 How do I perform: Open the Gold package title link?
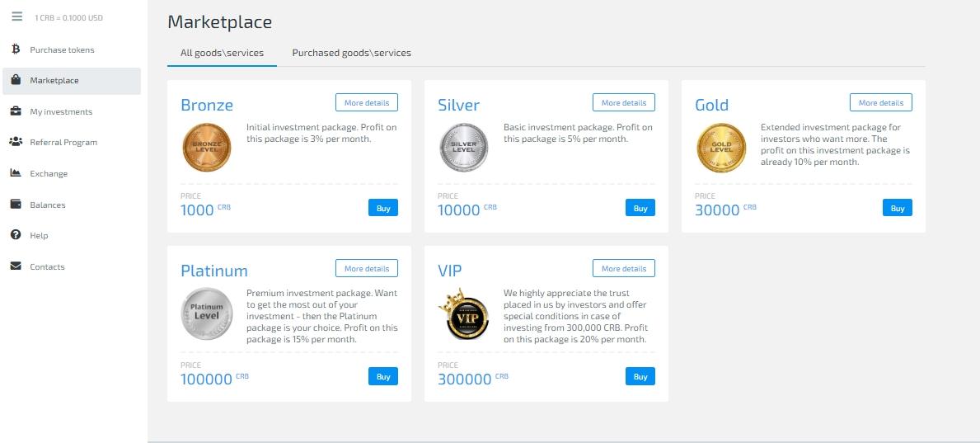pyautogui.click(x=712, y=105)
